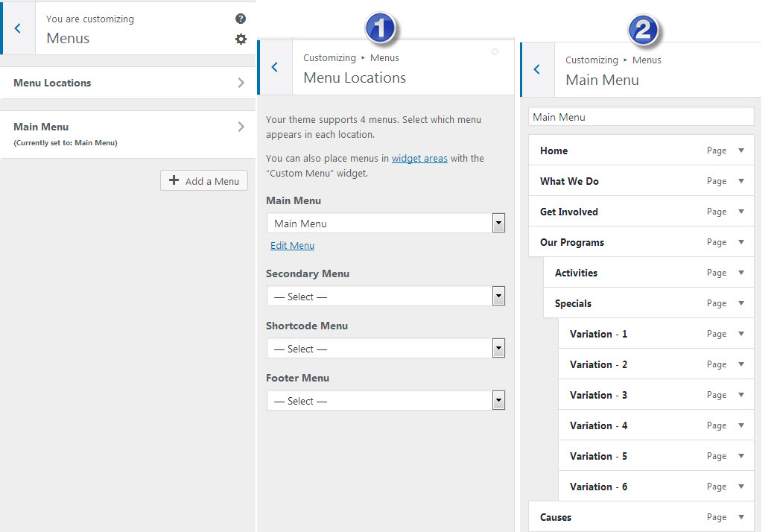Viewport: 774px width, 532px height.
Task: Click back arrow in Menu Locations panel
Action: 275,68
